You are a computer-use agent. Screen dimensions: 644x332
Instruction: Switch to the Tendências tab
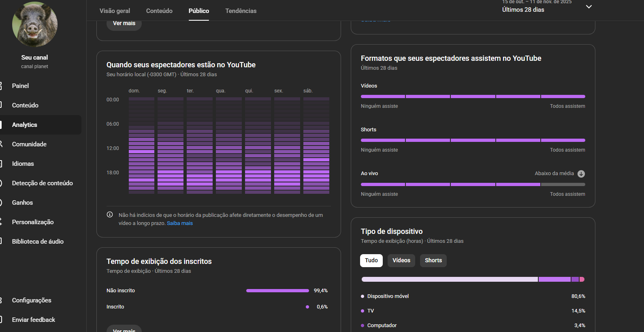click(x=241, y=11)
